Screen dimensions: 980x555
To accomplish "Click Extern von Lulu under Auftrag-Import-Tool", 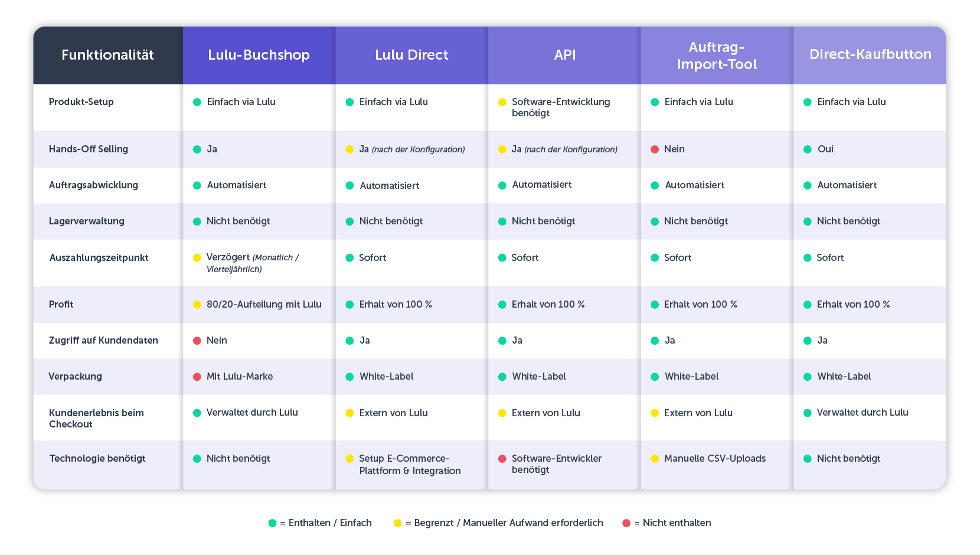I will [x=698, y=413].
